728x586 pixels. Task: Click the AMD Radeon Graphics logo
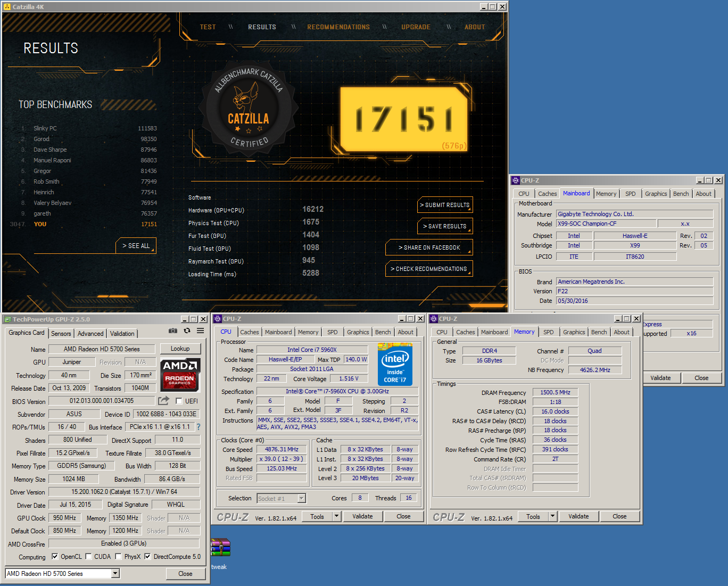(180, 374)
